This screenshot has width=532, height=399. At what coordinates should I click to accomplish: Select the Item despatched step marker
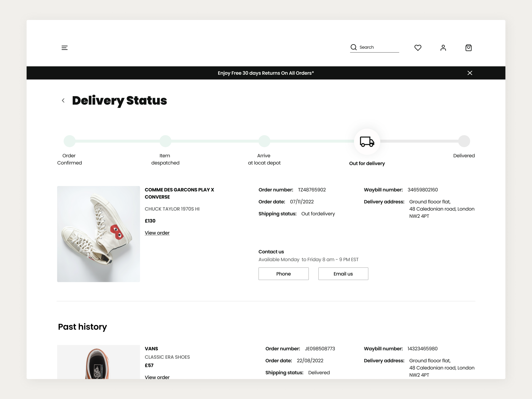[x=165, y=141]
